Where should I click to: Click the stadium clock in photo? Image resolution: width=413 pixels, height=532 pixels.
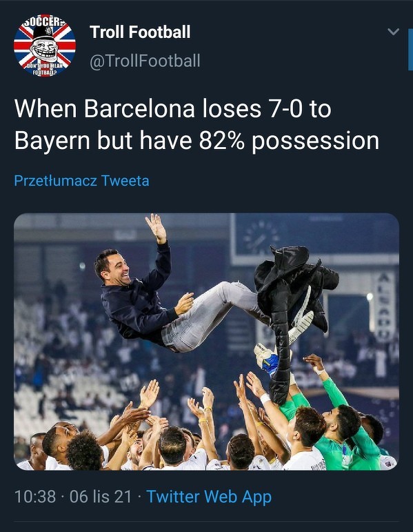(x=261, y=238)
